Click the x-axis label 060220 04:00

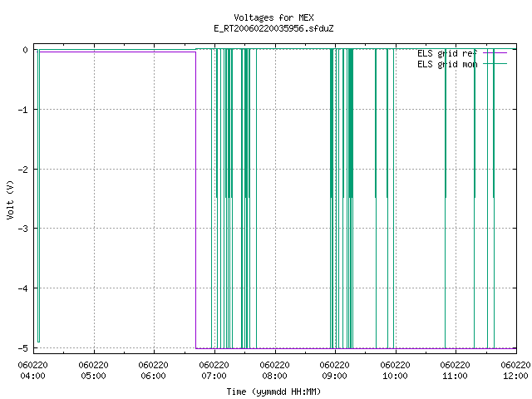33,371
